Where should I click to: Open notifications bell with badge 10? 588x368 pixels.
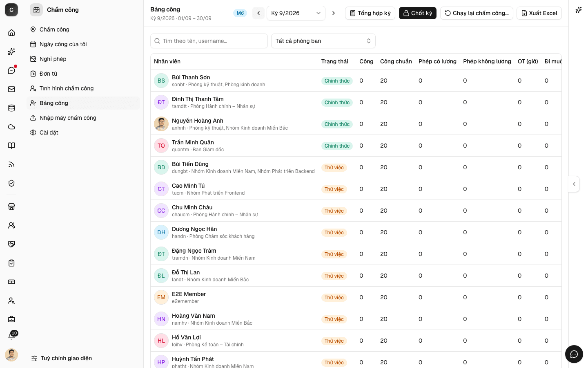coord(11,336)
